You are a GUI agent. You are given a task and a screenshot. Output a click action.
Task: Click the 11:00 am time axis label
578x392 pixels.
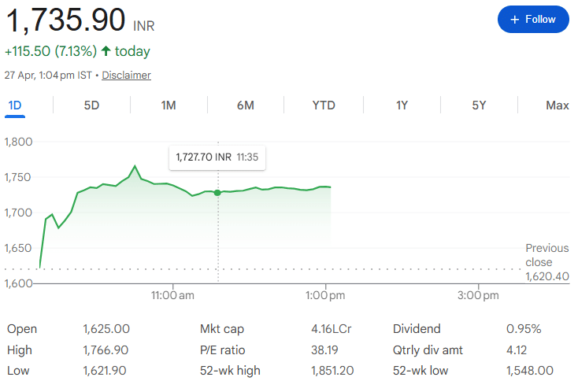click(x=172, y=296)
